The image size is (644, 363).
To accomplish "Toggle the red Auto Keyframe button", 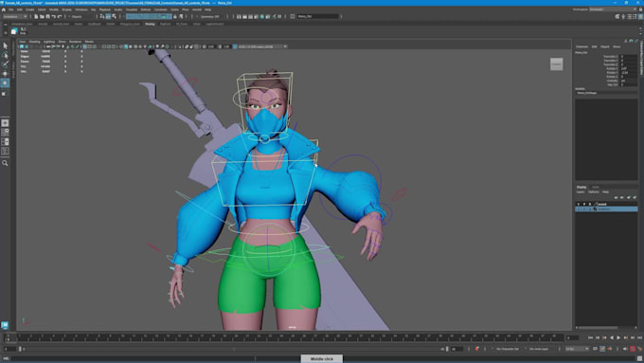I will pyautogui.click(x=633, y=349).
